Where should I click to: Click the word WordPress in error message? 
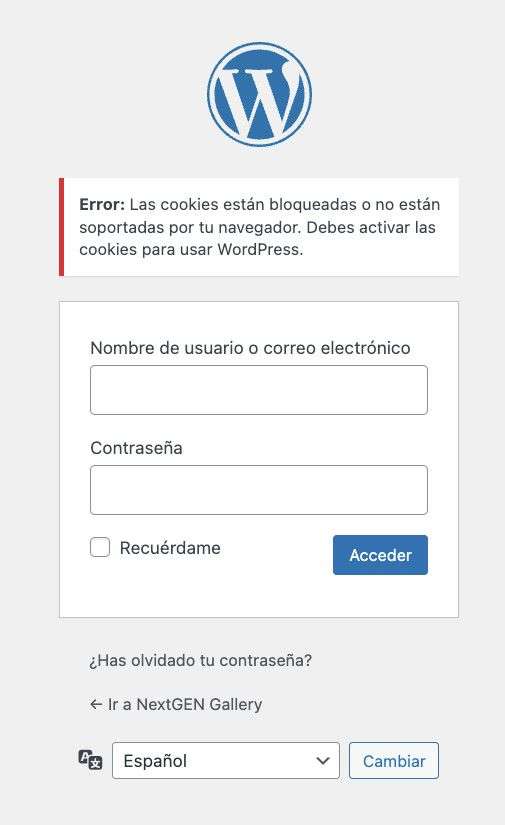coord(260,249)
